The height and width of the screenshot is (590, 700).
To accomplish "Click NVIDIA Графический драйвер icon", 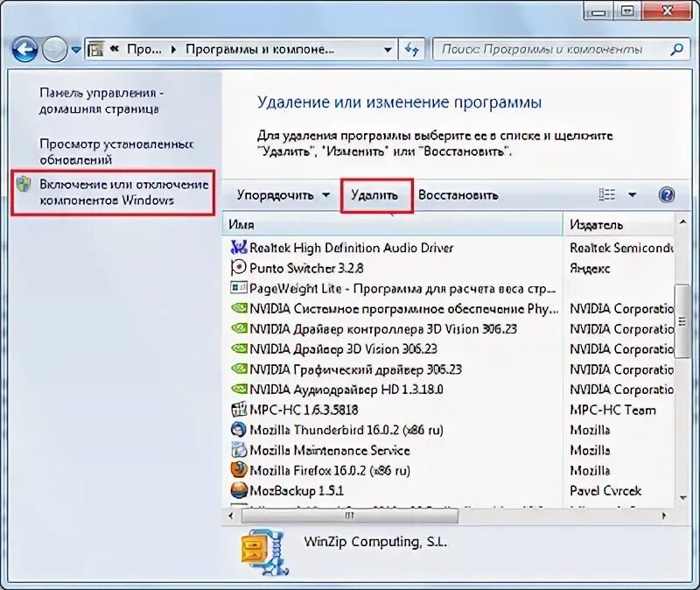I will pyautogui.click(x=239, y=369).
